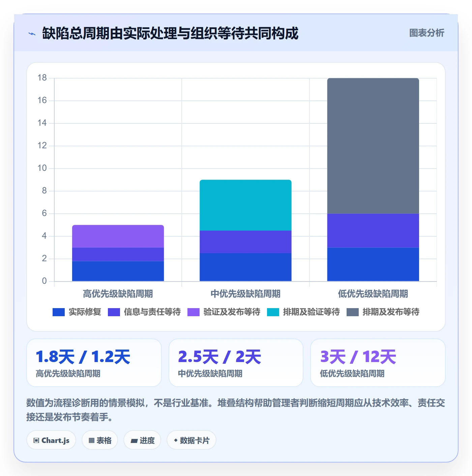Click the 低优先级缺陷周期 x-axis label
The image size is (472, 476).
[x=373, y=294]
